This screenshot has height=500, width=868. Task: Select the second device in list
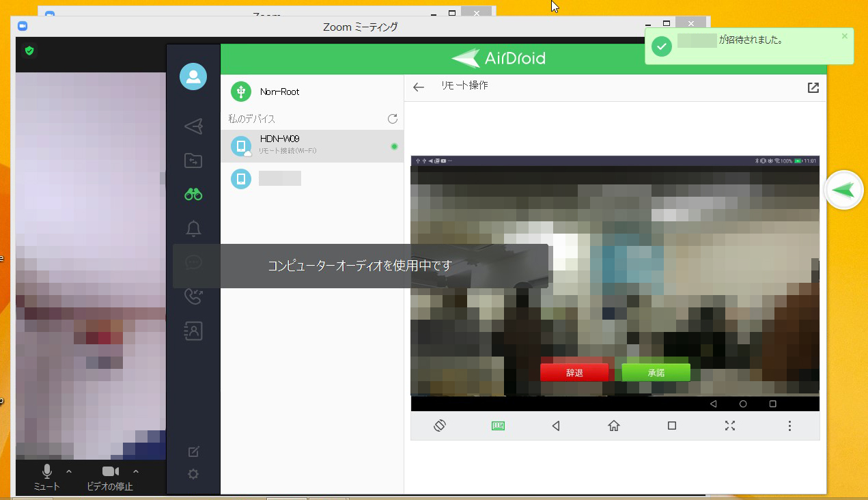[x=312, y=179]
